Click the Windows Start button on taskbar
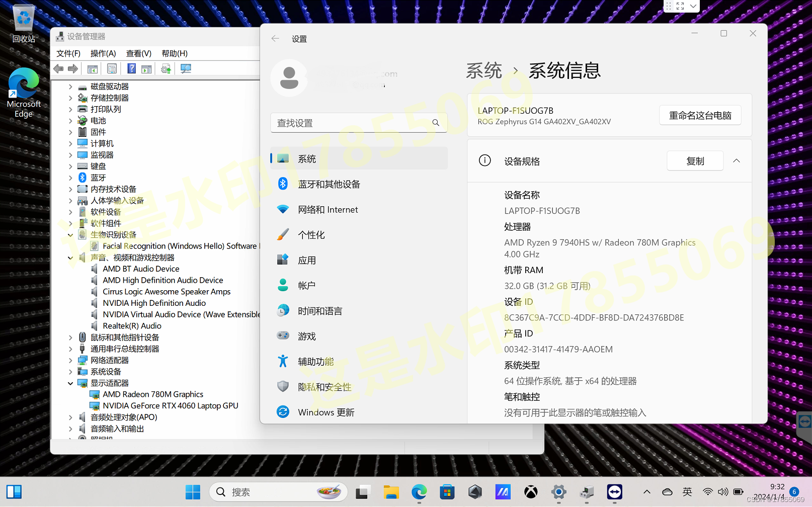This screenshot has height=507, width=812. tap(193, 492)
